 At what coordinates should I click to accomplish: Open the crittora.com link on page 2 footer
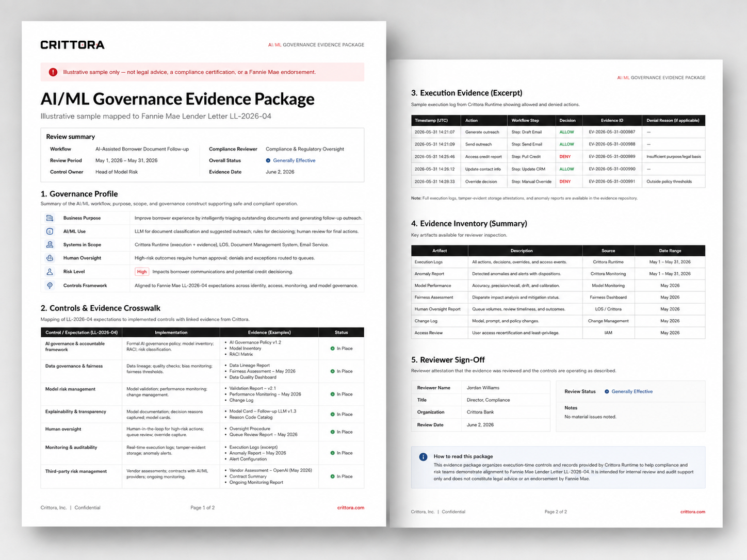693,512
